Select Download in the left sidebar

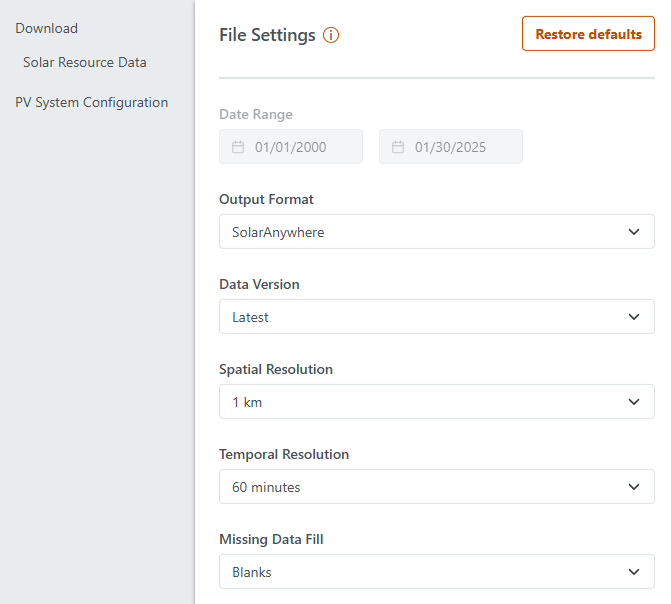click(46, 28)
